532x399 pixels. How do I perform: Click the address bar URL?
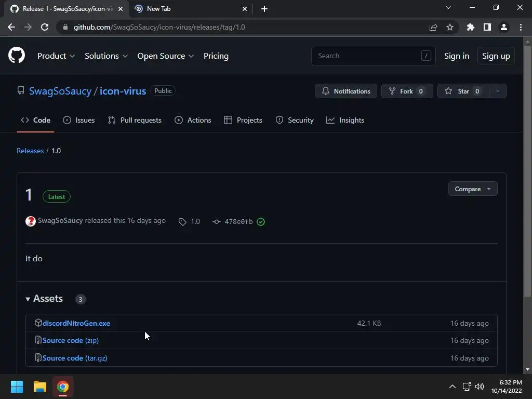click(159, 27)
